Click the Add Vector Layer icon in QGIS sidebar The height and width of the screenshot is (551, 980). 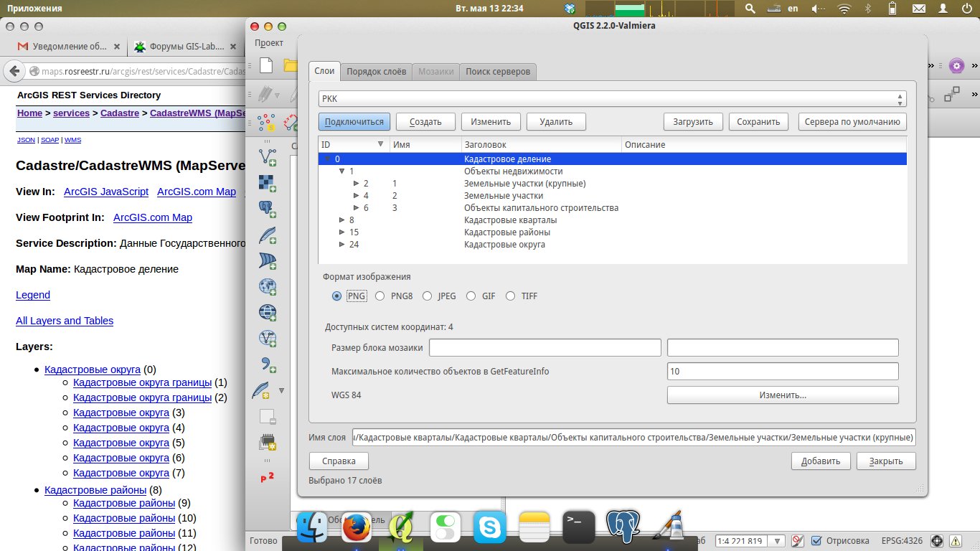click(x=268, y=157)
